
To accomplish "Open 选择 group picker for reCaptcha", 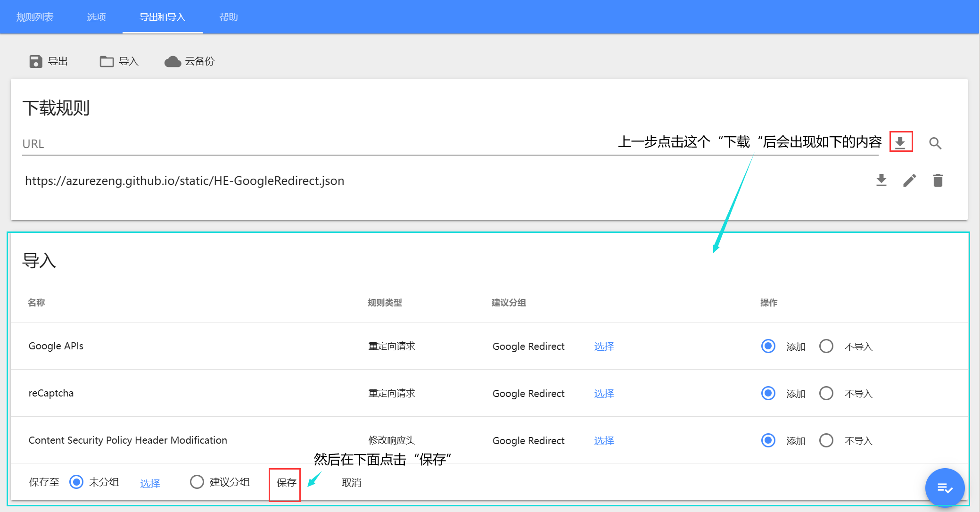I will tap(604, 394).
